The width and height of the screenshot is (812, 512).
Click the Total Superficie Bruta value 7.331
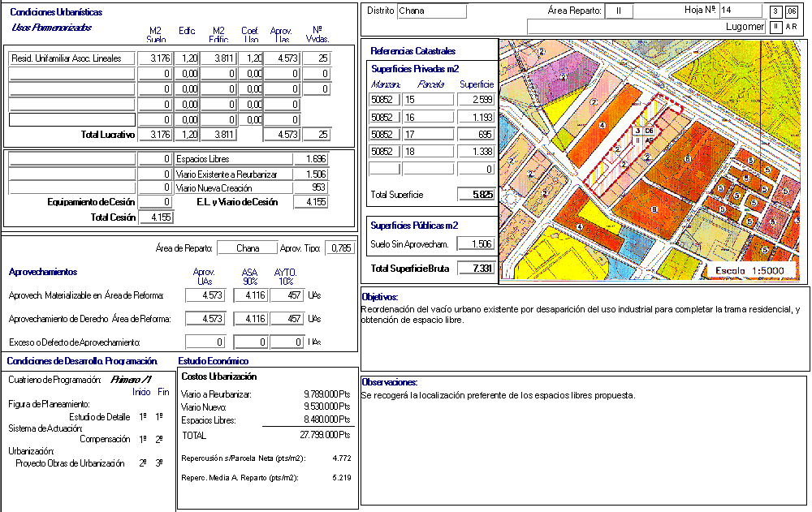click(476, 269)
